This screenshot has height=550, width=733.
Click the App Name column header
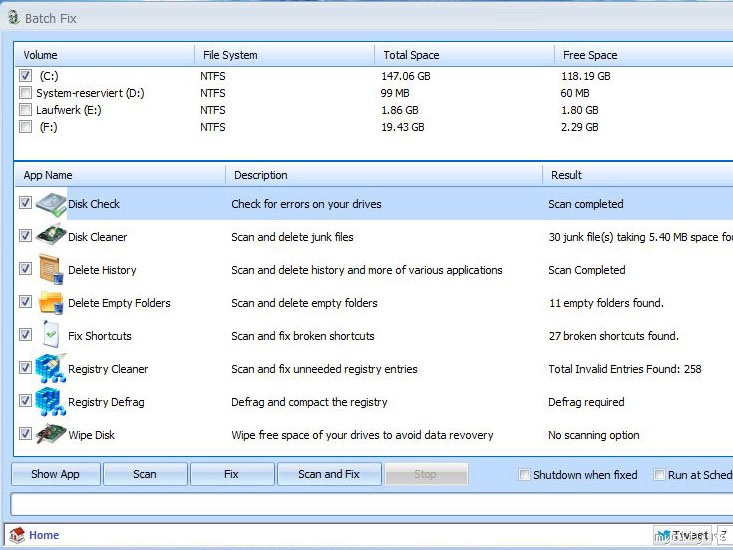[x=48, y=175]
